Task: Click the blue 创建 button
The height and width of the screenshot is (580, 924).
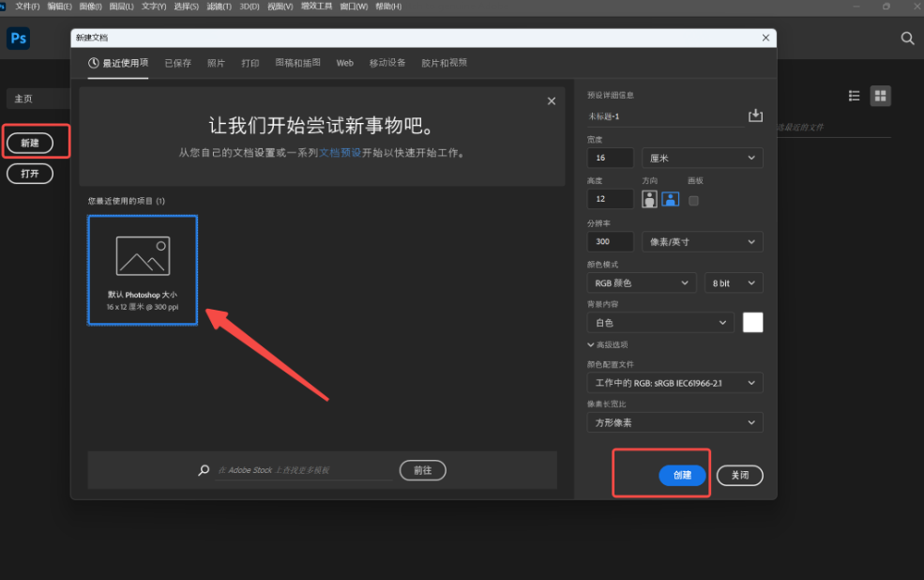Action: [682, 475]
